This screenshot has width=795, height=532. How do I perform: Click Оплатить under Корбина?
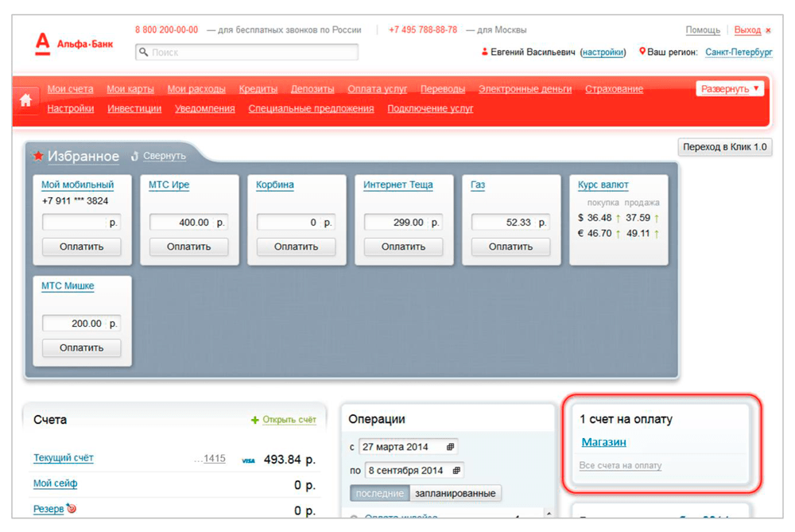pyautogui.click(x=296, y=247)
